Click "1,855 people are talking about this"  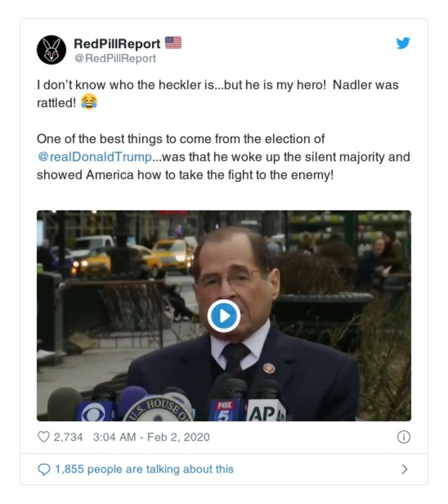click(144, 469)
